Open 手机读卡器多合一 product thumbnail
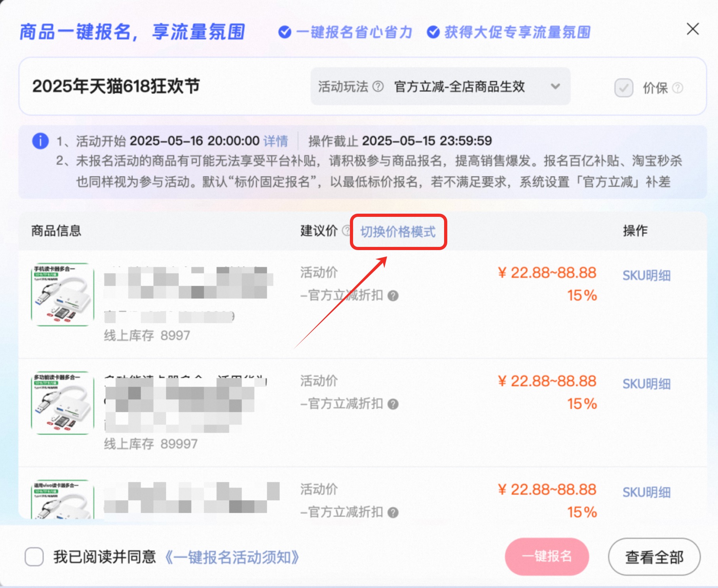 (x=63, y=294)
